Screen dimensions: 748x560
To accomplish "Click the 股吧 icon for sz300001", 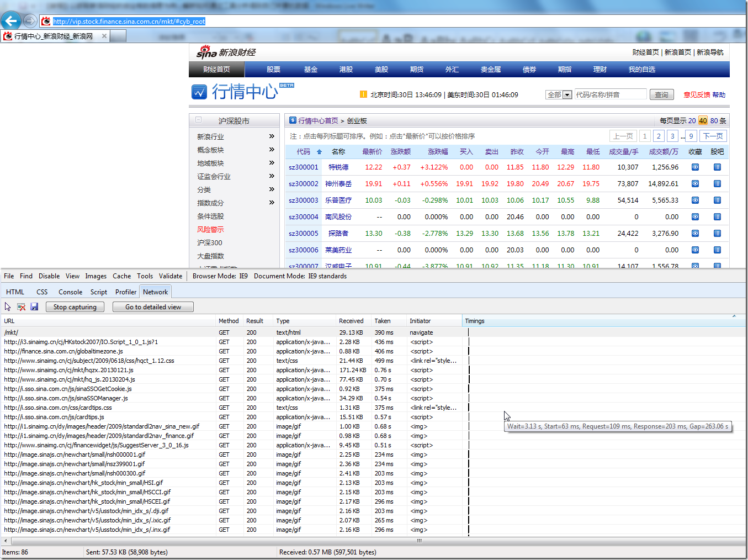I will [x=717, y=167].
